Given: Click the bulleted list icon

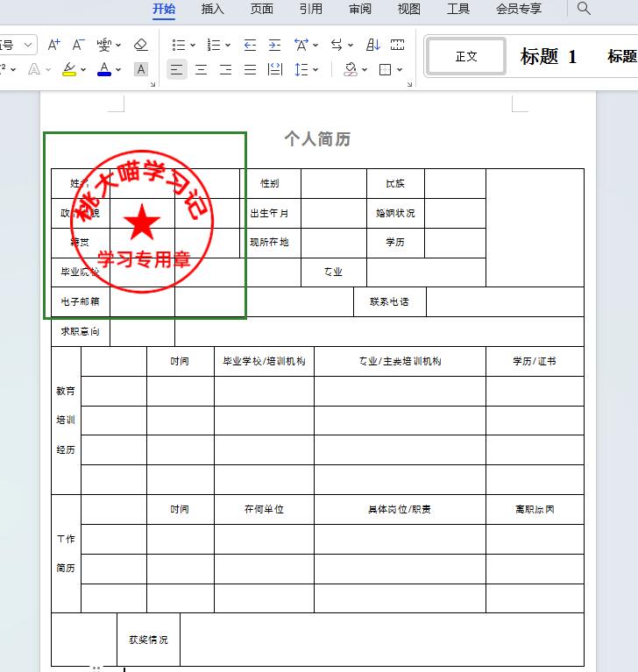Looking at the screenshot, I should 179,45.
